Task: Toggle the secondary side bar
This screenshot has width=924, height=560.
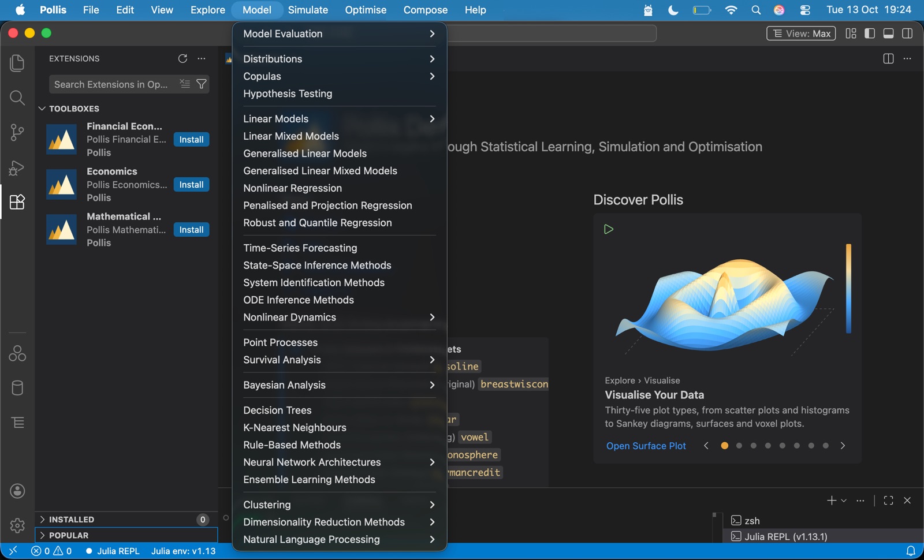Action: [x=907, y=33]
